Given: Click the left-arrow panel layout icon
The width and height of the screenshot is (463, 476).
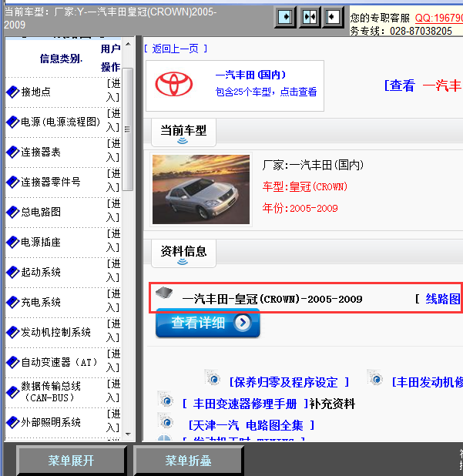Looking at the screenshot, I should pyautogui.click(x=333, y=17).
